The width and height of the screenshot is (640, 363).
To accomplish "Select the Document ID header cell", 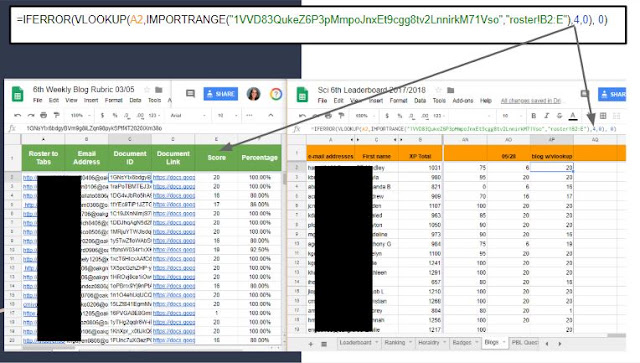I will (x=130, y=158).
